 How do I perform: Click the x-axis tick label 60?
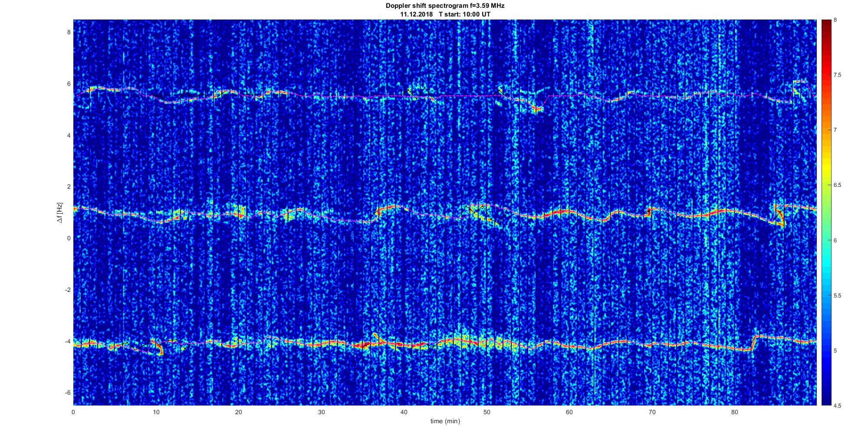click(569, 412)
